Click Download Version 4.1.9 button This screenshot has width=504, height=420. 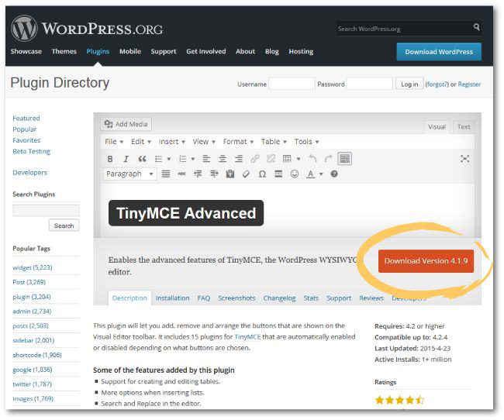pyautogui.click(x=426, y=261)
